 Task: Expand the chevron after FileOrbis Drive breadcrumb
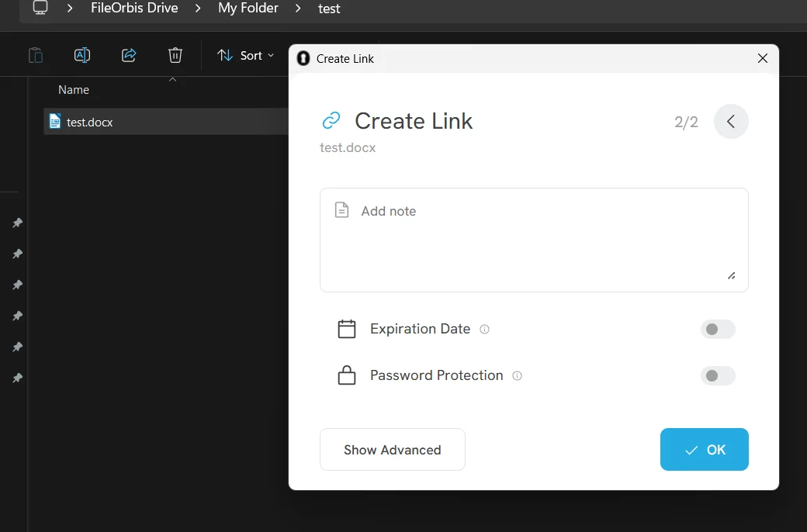[198, 9]
